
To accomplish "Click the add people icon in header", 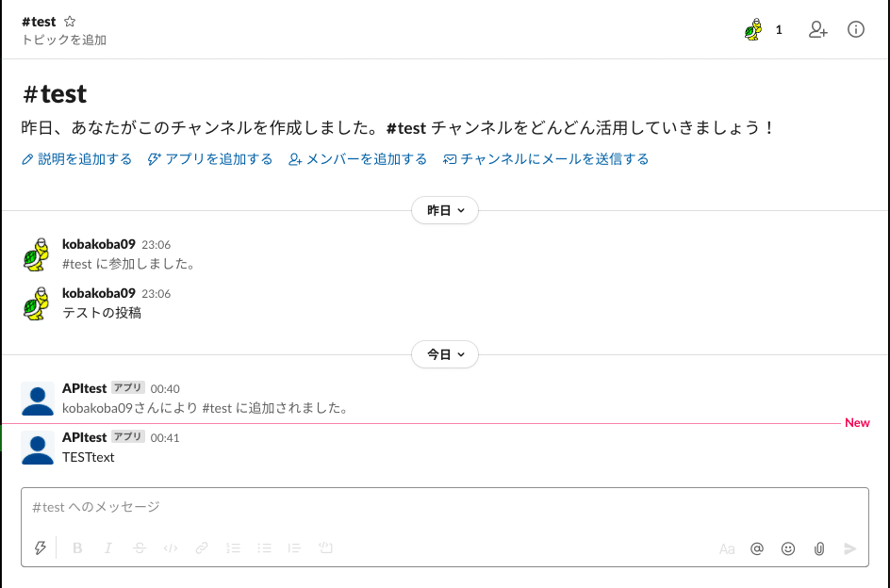I will point(818,29).
